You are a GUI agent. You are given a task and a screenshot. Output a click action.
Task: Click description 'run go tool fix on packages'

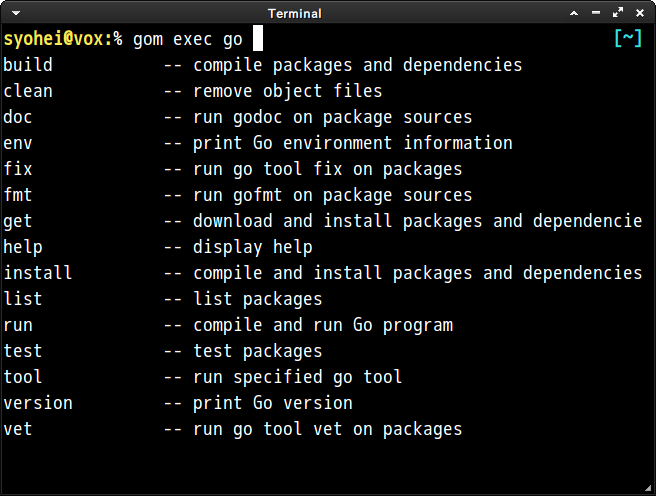328,169
